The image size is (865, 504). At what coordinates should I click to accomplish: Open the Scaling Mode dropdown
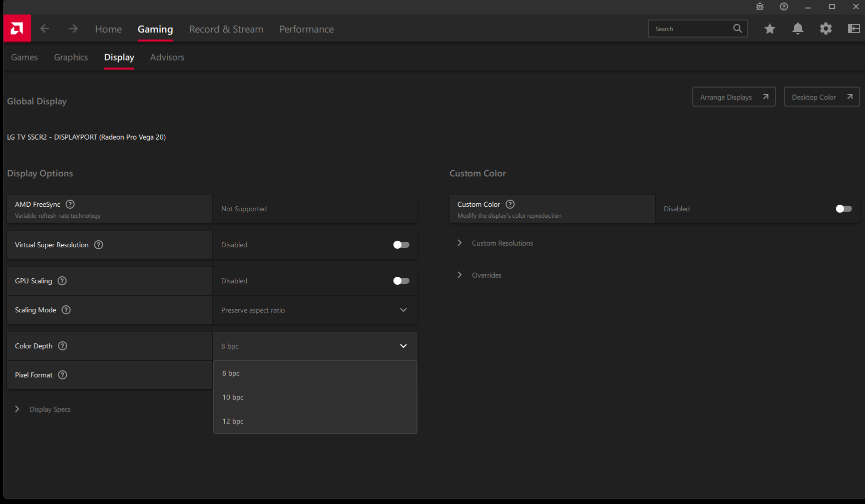tap(315, 310)
